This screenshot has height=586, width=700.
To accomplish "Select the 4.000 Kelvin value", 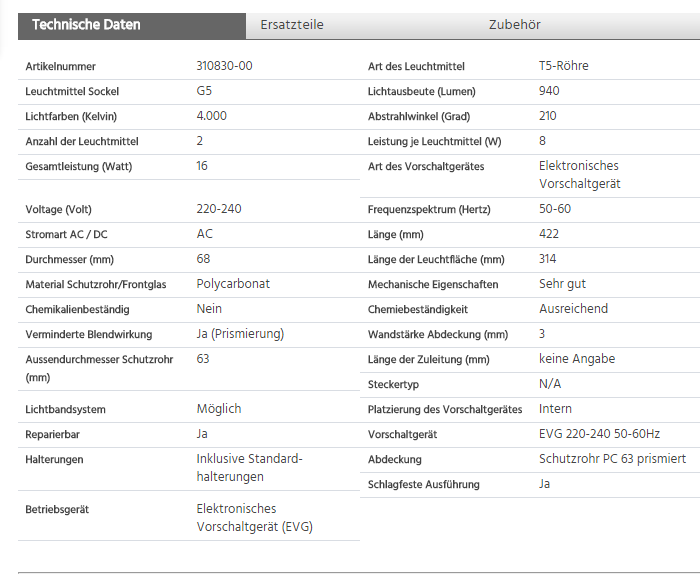I will pyautogui.click(x=212, y=116).
